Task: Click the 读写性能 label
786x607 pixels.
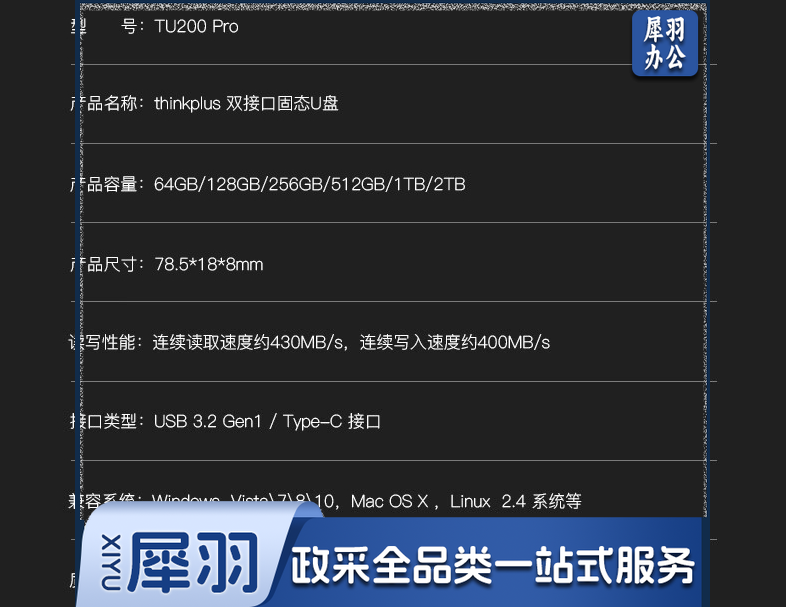Action: click(x=105, y=343)
